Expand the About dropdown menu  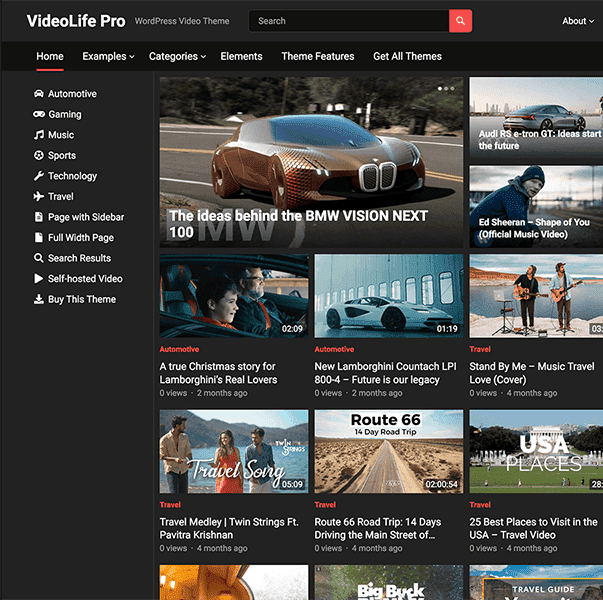(578, 21)
